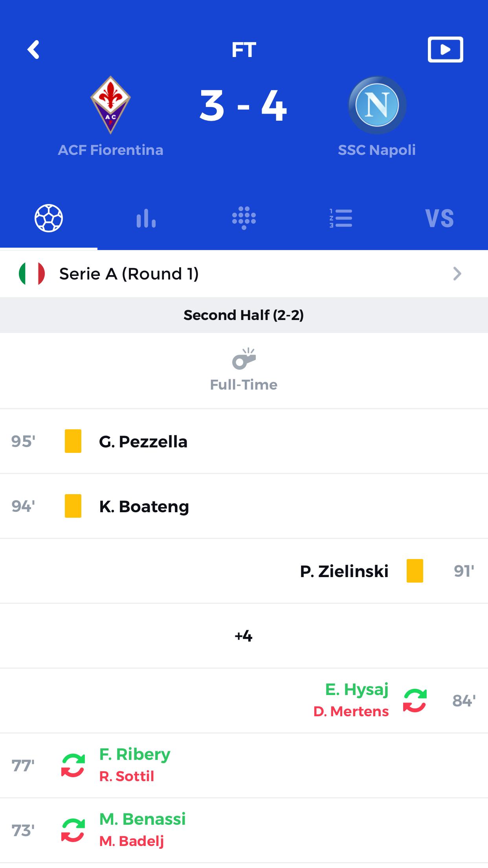Open the SSC Napoli crest
The width and height of the screenshot is (488, 868).
click(x=377, y=105)
